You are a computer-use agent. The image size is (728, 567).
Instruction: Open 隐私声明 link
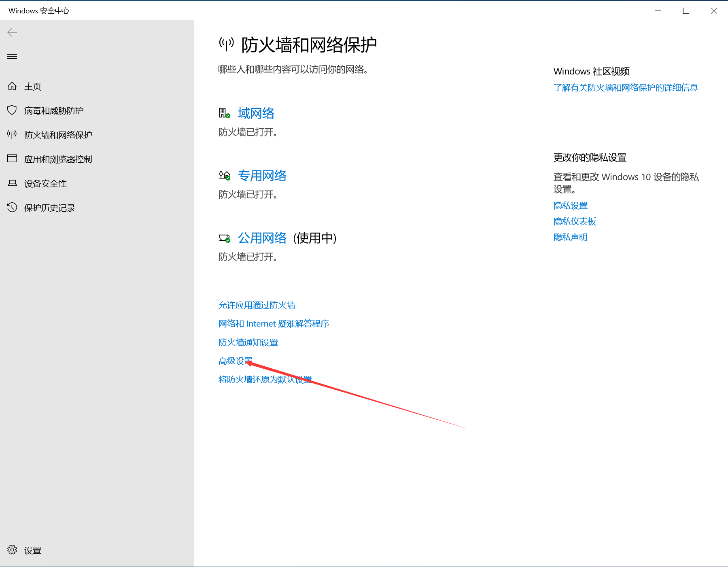pyautogui.click(x=571, y=237)
